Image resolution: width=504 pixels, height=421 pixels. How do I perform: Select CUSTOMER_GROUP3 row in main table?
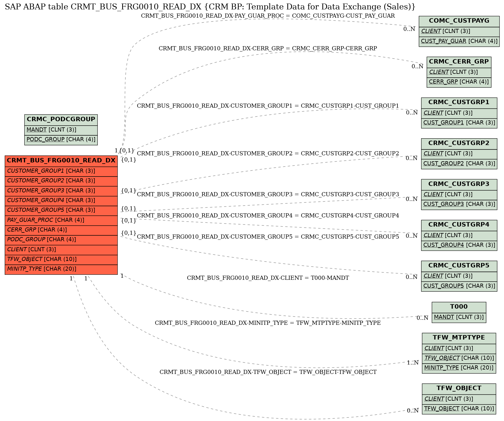click(61, 191)
